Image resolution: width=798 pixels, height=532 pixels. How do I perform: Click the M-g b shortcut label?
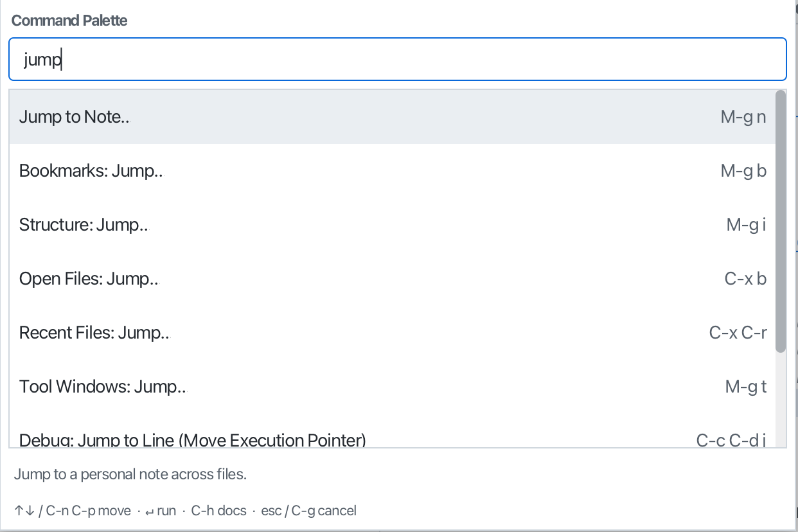(743, 171)
